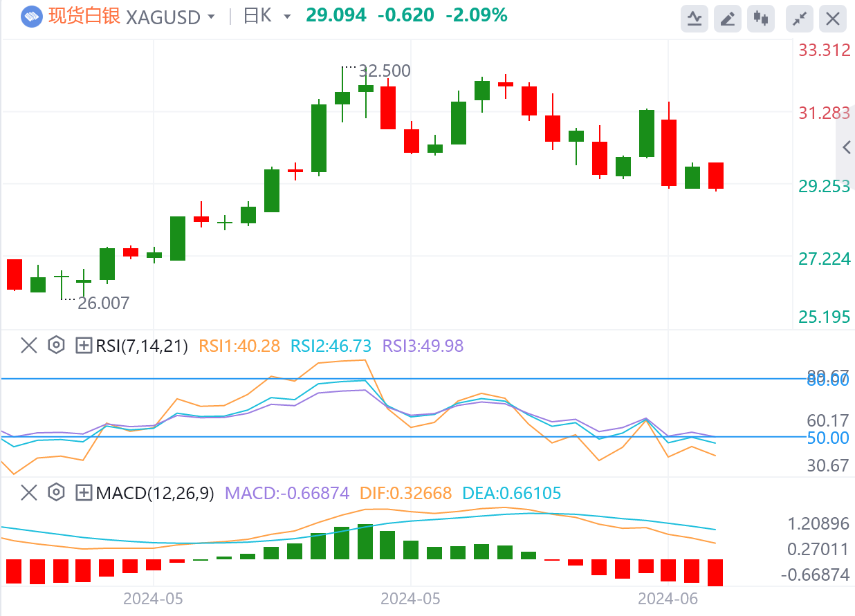Click the last red candlestick on chart
This screenshot has height=616, width=855.
[x=716, y=176]
